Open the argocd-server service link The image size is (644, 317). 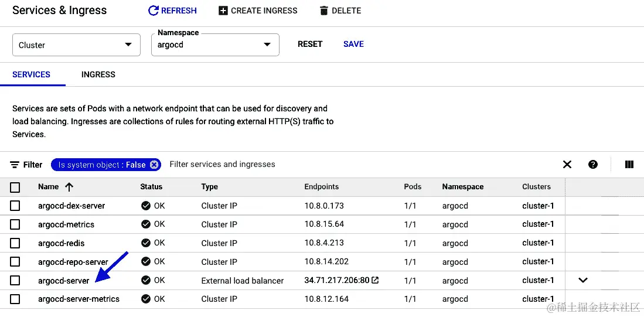pos(64,281)
